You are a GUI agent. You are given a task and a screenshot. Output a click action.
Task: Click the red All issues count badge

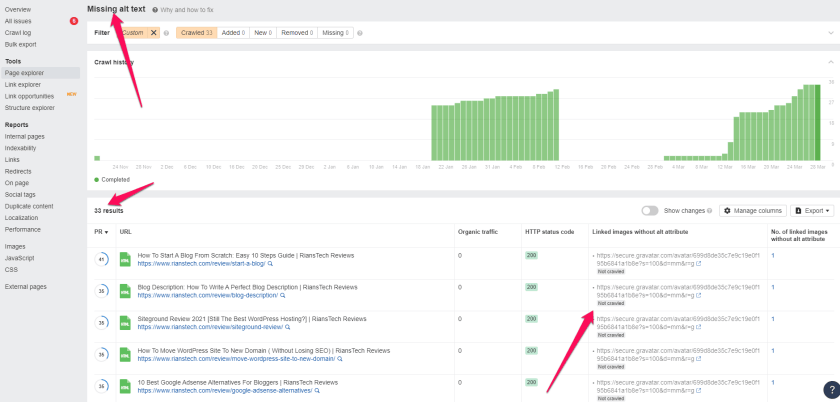point(74,21)
